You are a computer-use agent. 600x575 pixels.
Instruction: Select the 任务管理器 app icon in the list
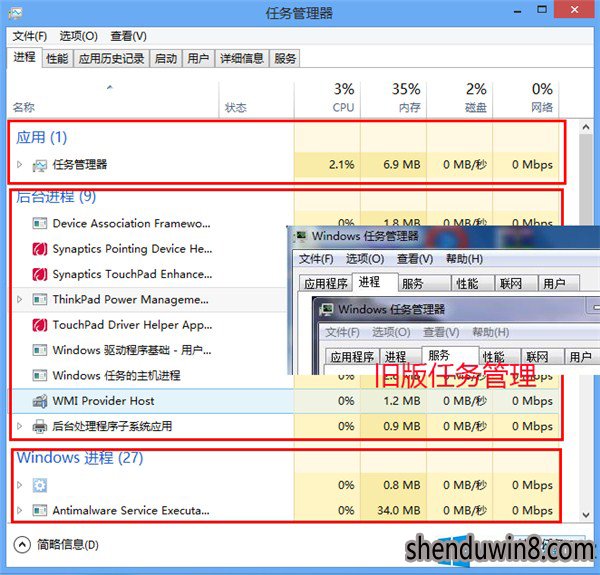coord(39,165)
